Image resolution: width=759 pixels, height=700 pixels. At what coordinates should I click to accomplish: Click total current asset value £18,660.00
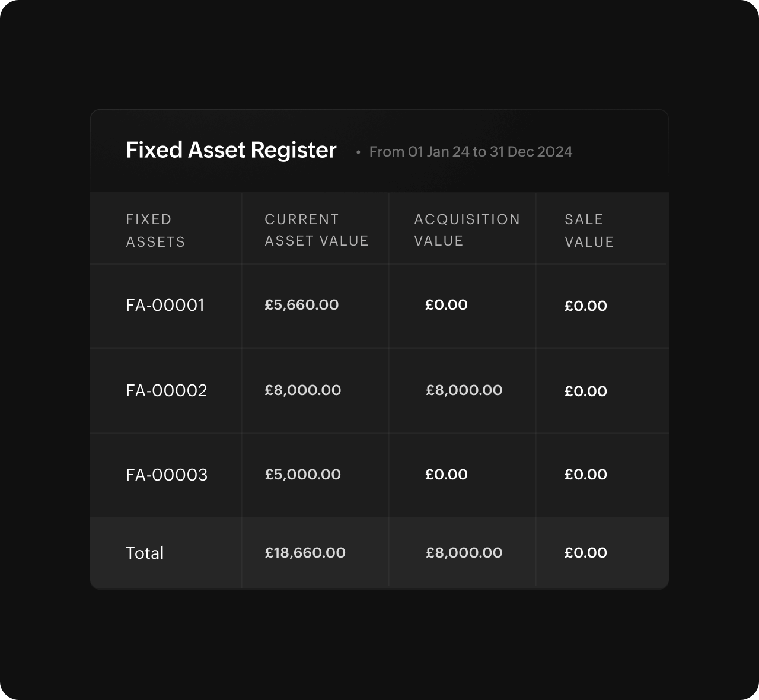point(305,553)
